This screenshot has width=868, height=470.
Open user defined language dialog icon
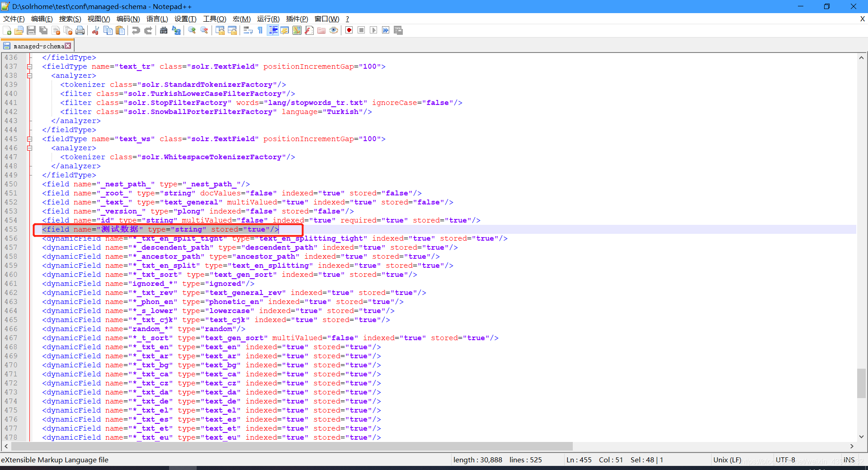point(285,30)
